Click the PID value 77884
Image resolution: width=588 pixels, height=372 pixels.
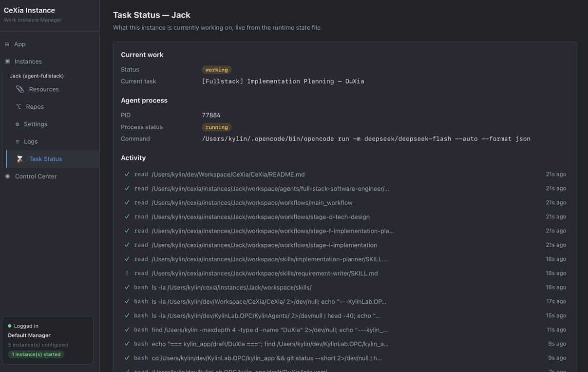(x=211, y=116)
